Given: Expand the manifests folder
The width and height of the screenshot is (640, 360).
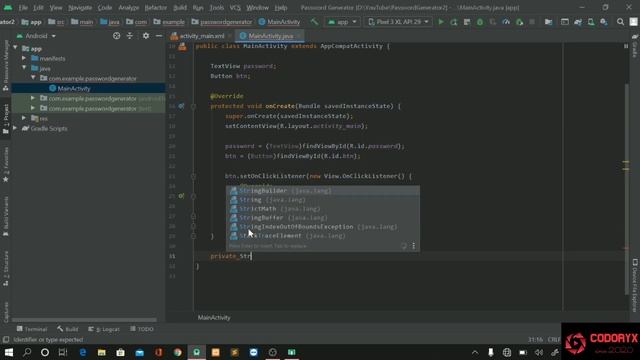Looking at the screenshot, I should [24, 58].
